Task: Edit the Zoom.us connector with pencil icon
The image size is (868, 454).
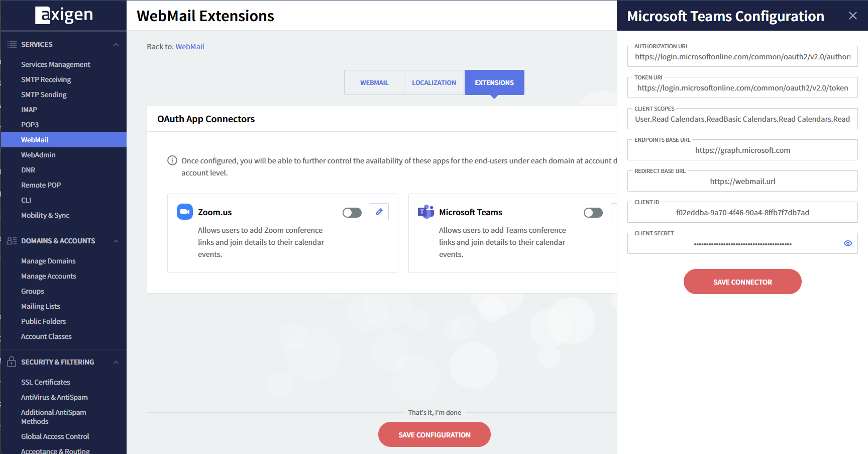Action: point(379,212)
